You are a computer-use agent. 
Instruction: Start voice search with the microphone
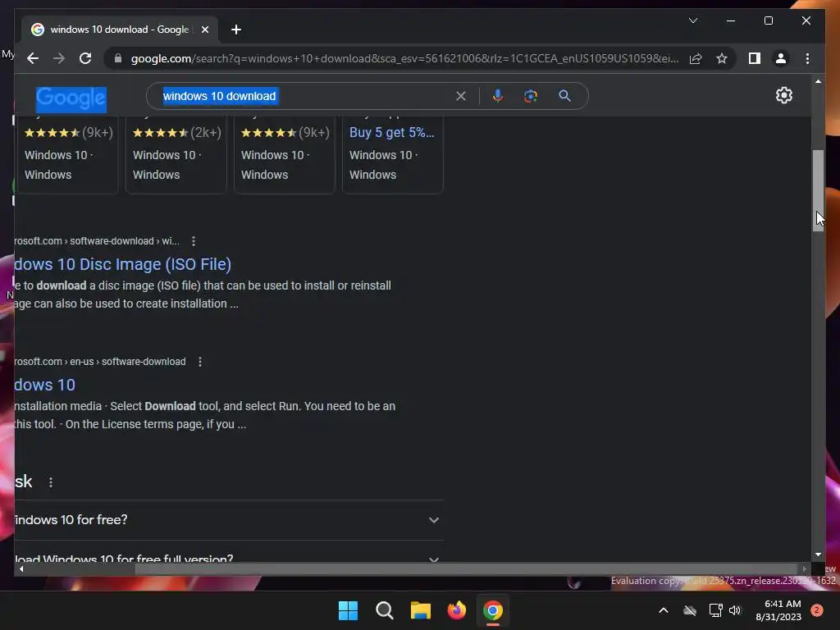pos(498,96)
